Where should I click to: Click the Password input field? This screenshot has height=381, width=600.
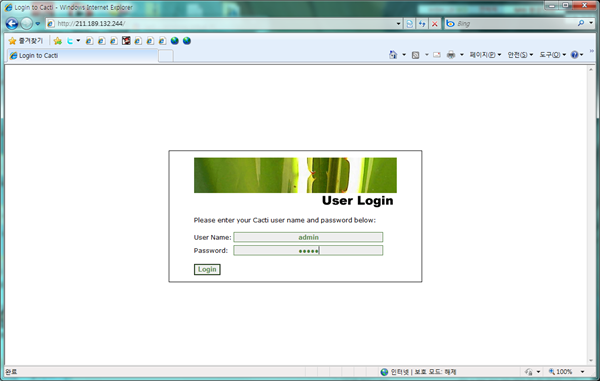[308, 250]
